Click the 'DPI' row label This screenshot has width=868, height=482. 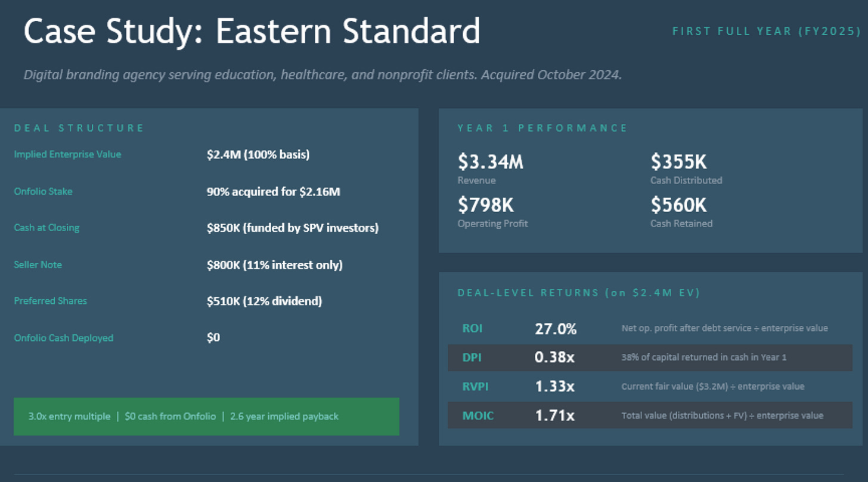(472, 357)
